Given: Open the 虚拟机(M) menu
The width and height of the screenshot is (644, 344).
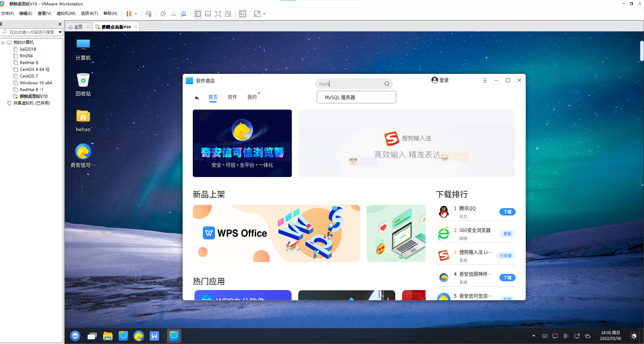Looking at the screenshot, I should 66,13.
